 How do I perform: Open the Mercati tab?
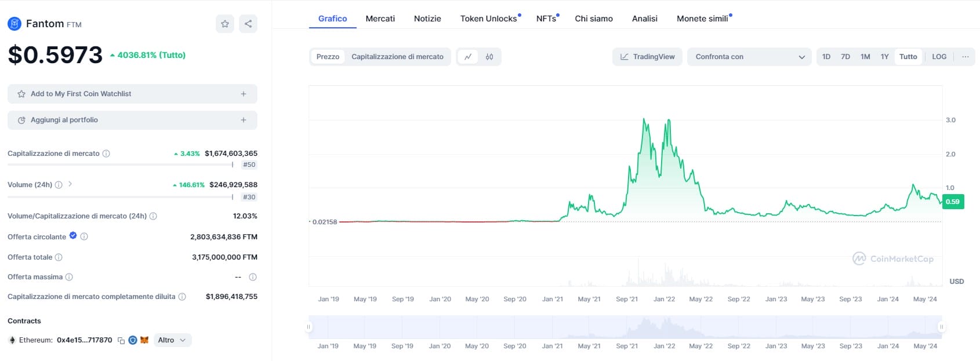coord(380,19)
